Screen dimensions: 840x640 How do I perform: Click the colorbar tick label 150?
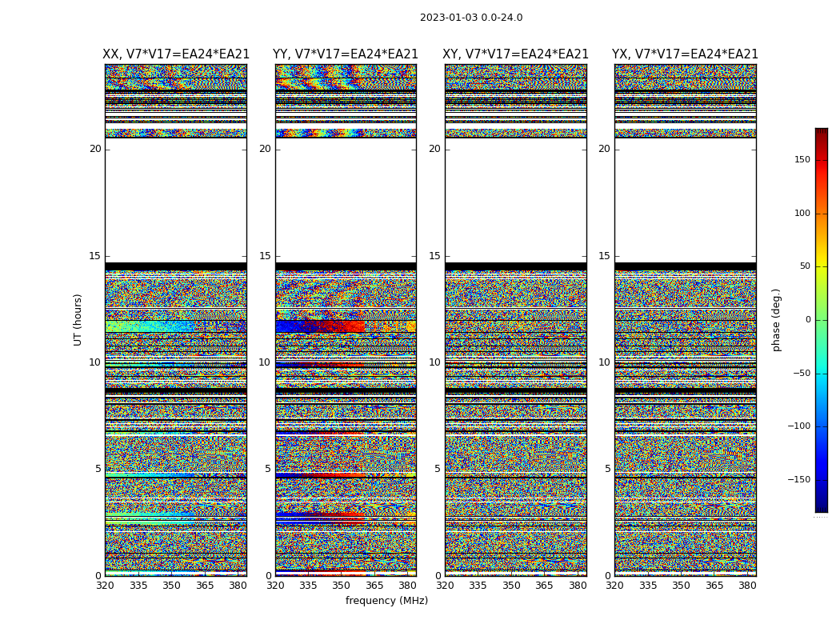pyautogui.click(x=802, y=159)
